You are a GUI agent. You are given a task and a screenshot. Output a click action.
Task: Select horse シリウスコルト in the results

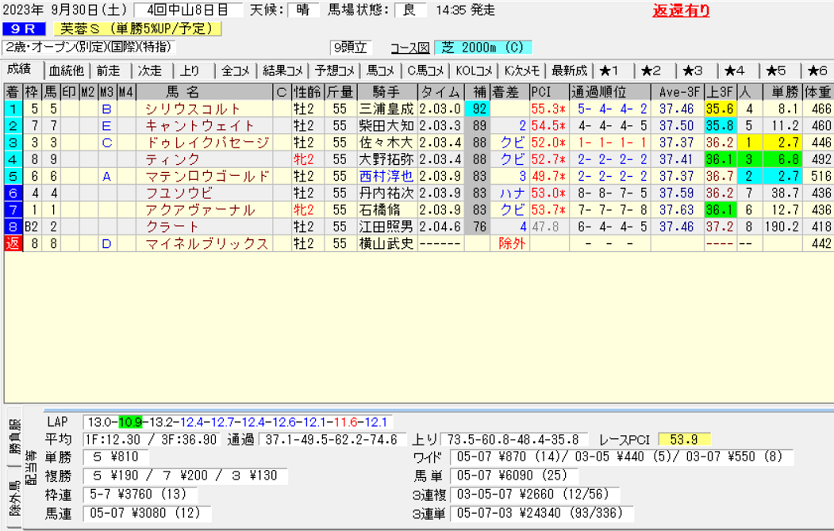193,108
